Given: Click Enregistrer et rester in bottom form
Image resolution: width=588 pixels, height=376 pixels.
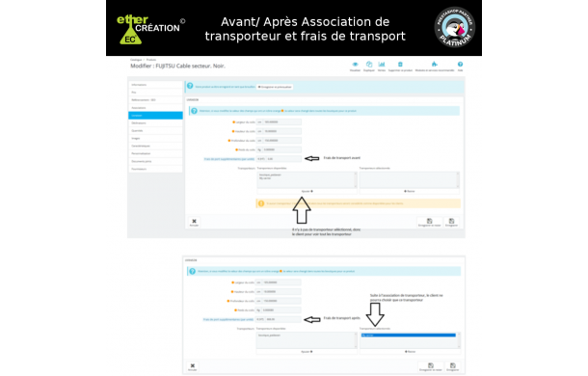Looking at the screenshot, I should click(x=431, y=366).
